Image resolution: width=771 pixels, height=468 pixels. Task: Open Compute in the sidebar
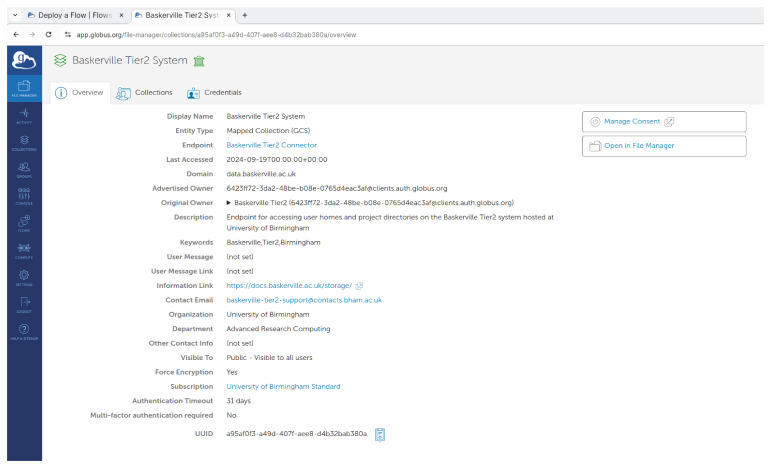point(24,251)
